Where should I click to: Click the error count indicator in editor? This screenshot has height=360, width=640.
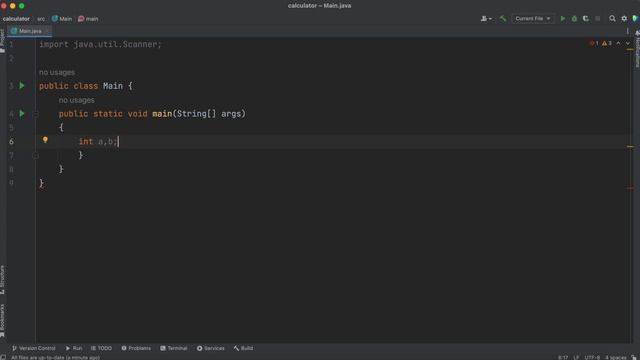tap(594, 43)
